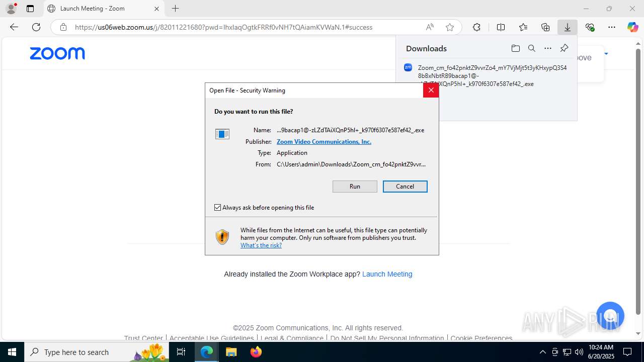Click the browser profile avatar
Screen dimensions: 644x362
[x=11, y=9]
